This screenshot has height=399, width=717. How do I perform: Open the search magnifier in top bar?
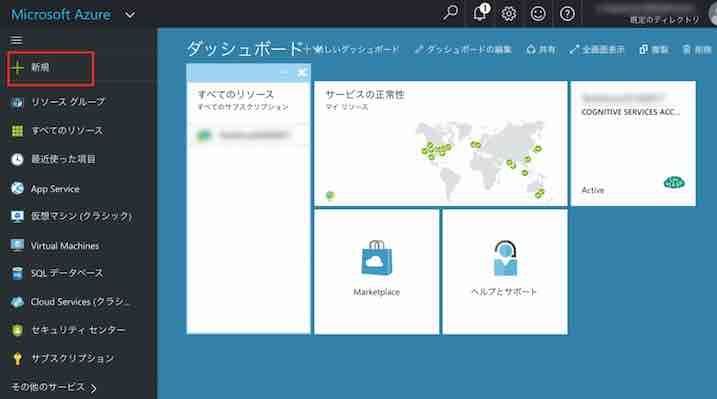450,13
